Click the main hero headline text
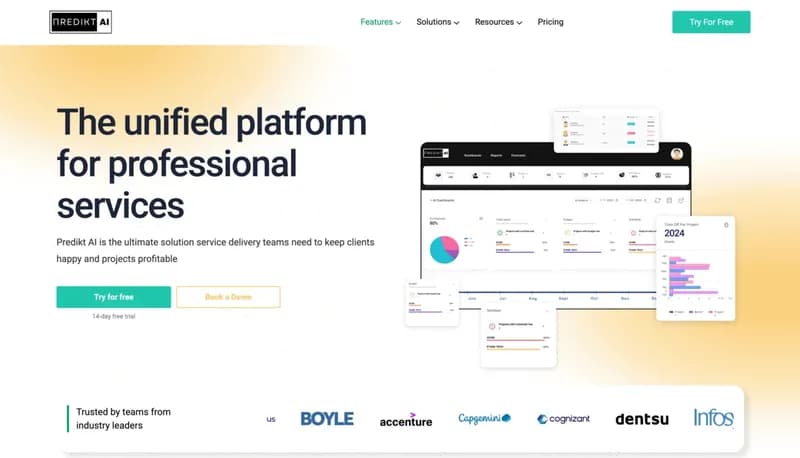Viewport: 800px width, 458px height. click(211, 164)
